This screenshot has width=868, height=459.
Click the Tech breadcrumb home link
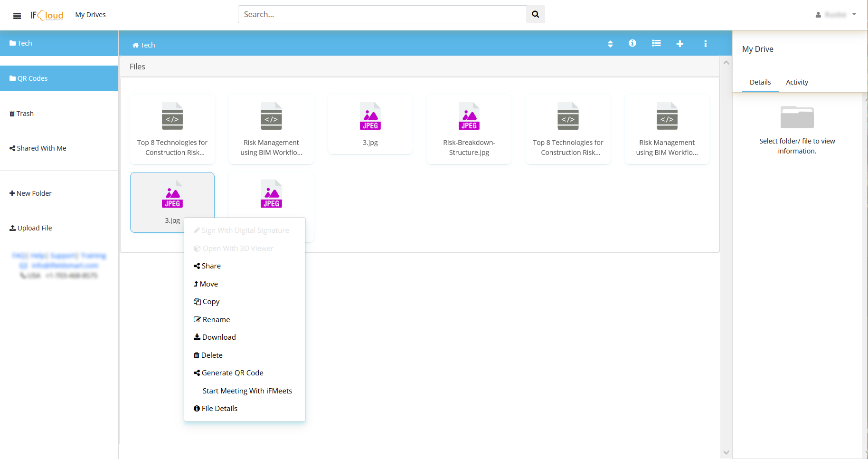(144, 45)
